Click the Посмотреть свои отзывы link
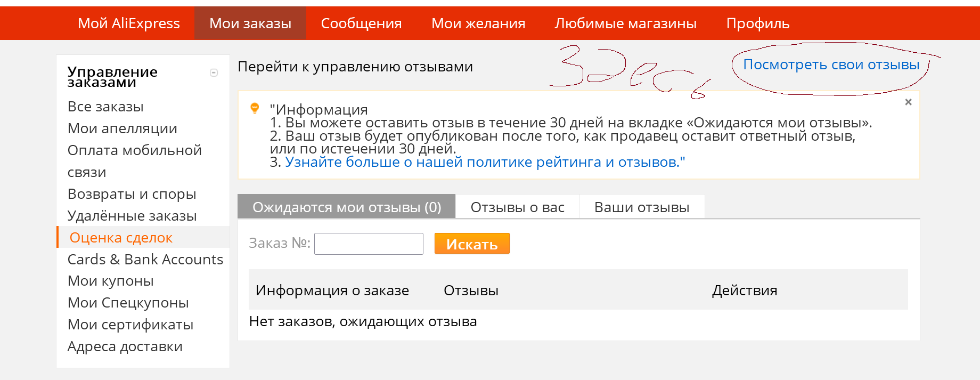This screenshot has width=980, height=380. pos(831,64)
